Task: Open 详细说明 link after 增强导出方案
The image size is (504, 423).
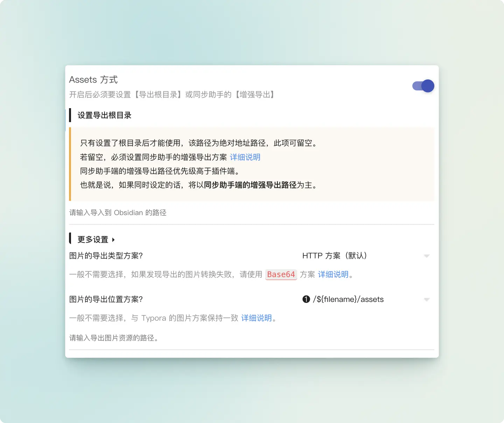Action: pos(245,157)
